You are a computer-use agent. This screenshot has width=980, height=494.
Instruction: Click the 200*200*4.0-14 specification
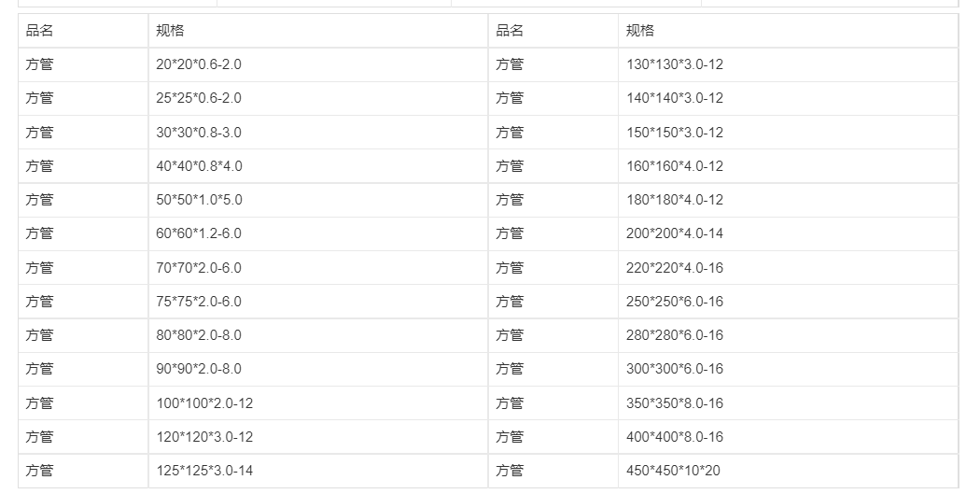[x=788, y=233]
